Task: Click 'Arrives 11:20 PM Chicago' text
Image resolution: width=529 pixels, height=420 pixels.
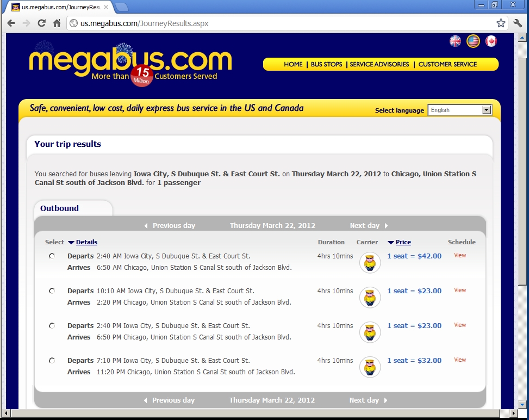Action: click(x=181, y=372)
